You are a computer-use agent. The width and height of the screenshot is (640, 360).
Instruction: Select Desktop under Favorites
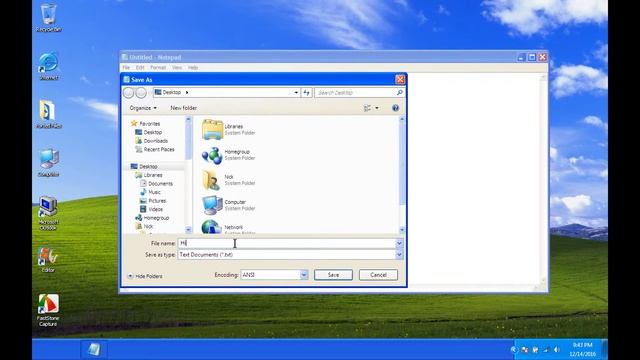click(149, 132)
